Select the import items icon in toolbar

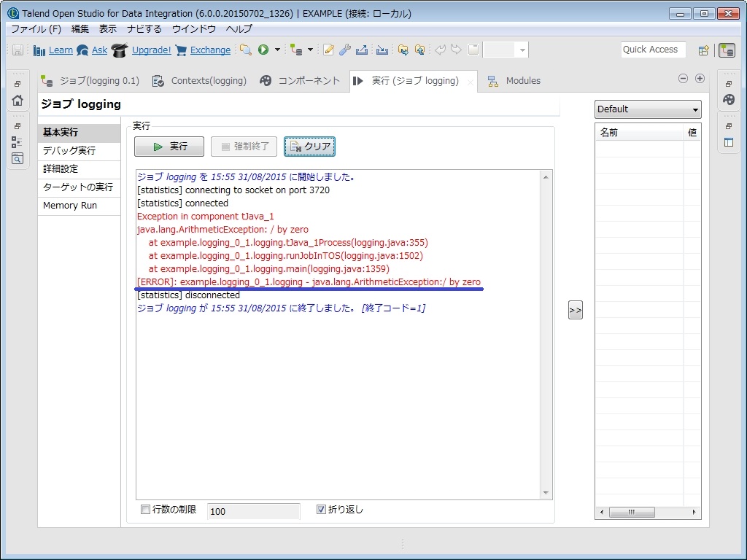[383, 50]
